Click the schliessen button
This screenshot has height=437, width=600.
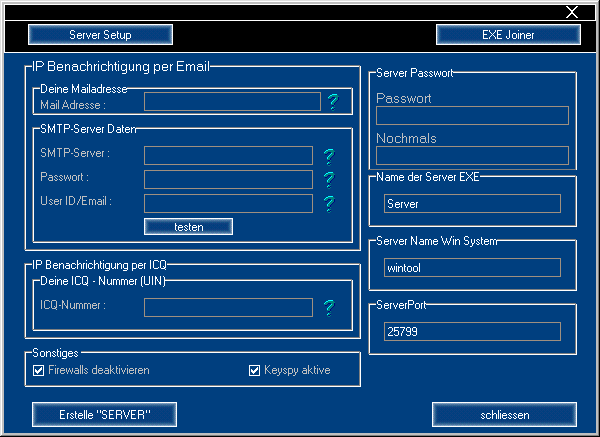click(505, 414)
